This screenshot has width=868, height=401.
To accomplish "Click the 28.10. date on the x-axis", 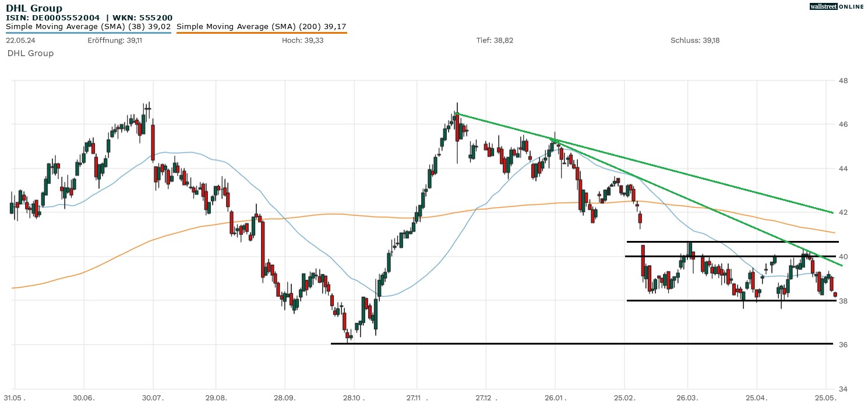I will 354,398.
